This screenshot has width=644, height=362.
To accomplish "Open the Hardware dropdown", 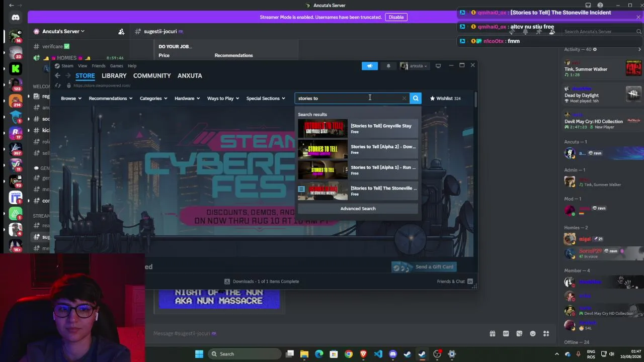I will click(187, 98).
